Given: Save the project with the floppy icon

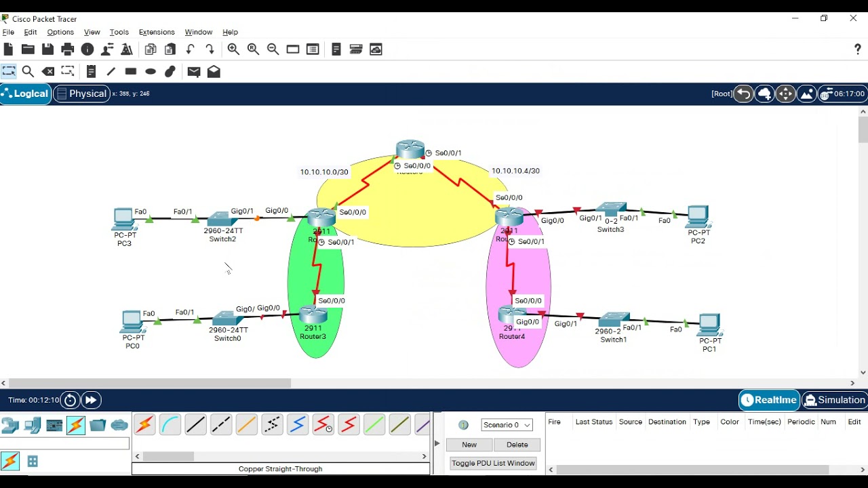Looking at the screenshot, I should (47, 49).
